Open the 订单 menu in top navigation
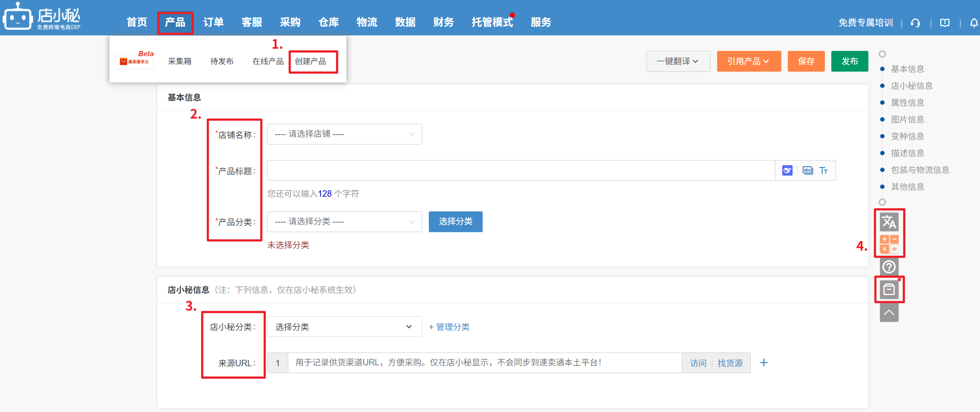 click(x=213, y=22)
